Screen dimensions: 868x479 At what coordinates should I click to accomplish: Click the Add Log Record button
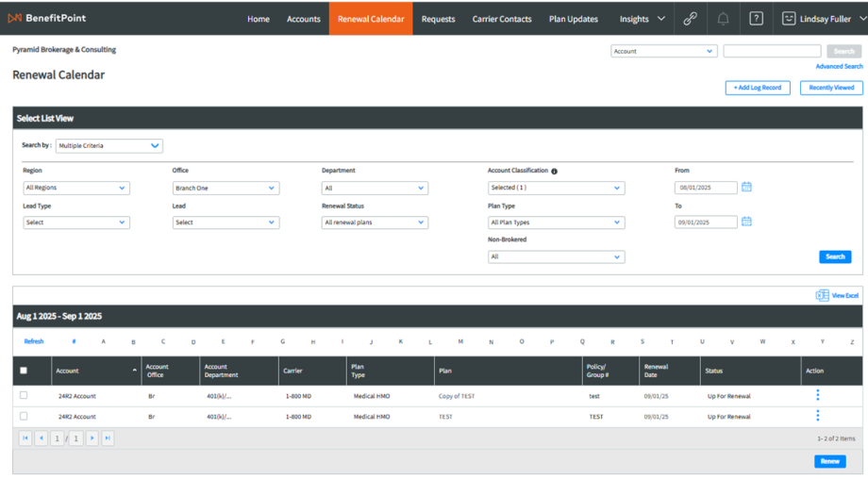tap(758, 88)
